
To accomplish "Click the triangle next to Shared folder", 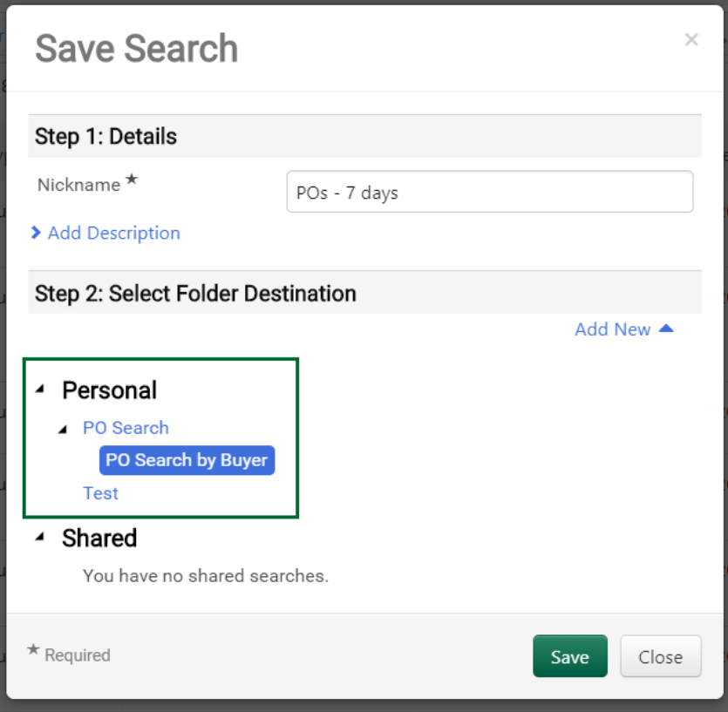I will click(39, 539).
